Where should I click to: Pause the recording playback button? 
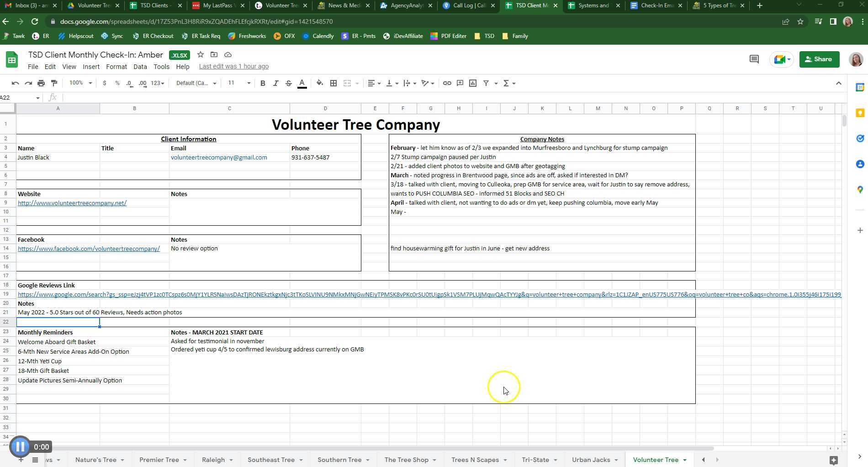(x=20, y=447)
